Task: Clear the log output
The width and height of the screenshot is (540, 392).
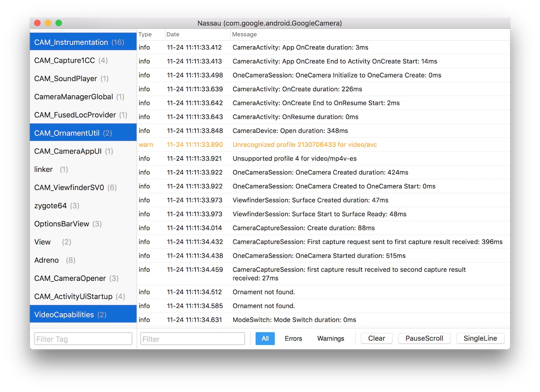Action: 376,339
